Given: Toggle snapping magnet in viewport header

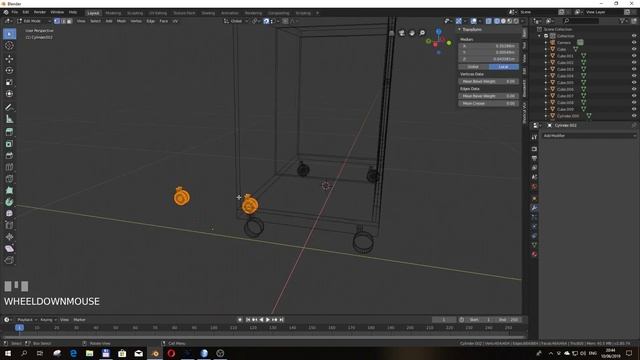Looking at the screenshot, I should click(266, 21).
